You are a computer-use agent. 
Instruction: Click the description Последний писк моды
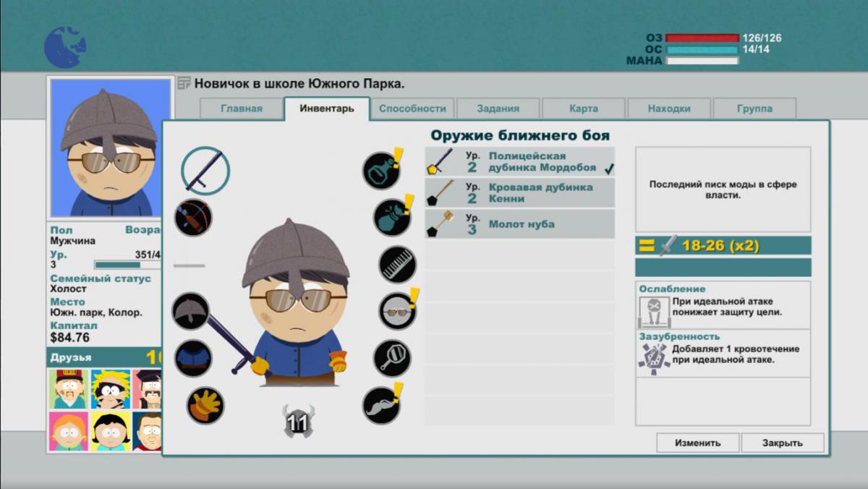click(723, 190)
